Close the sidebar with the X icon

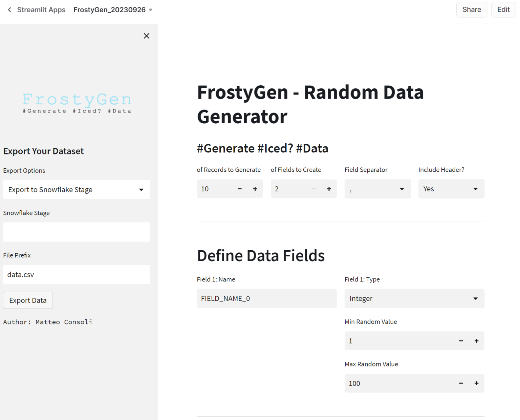tap(146, 36)
